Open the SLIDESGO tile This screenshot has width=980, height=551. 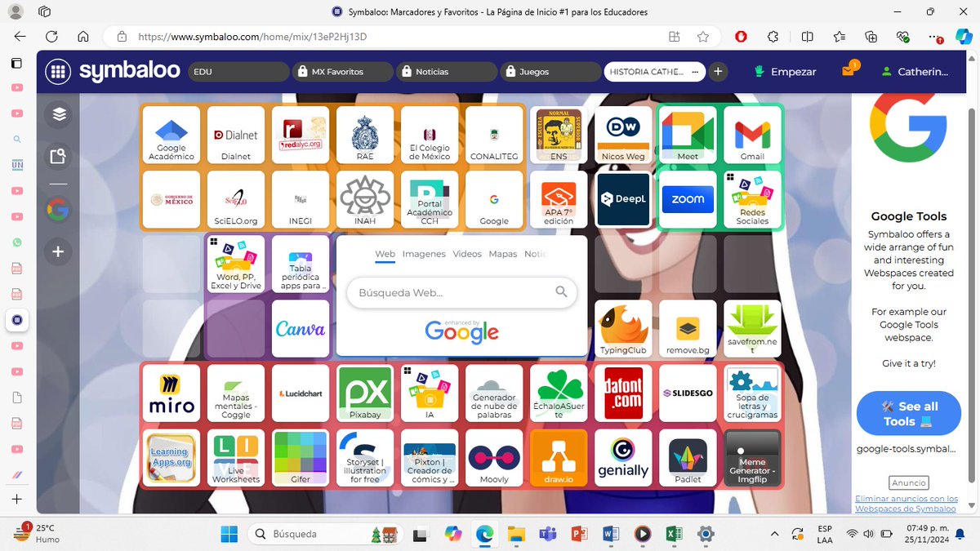[x=688, y=393]
